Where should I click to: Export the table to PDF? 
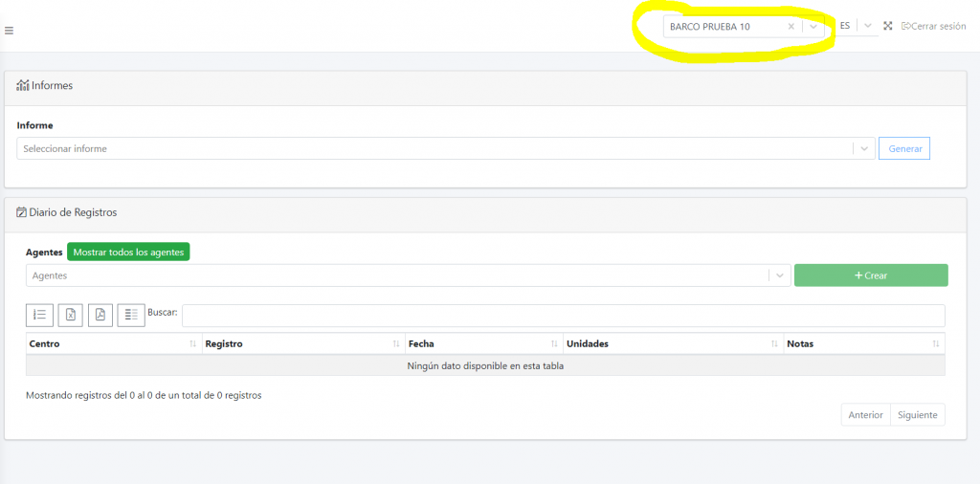(x=100, y=315)
